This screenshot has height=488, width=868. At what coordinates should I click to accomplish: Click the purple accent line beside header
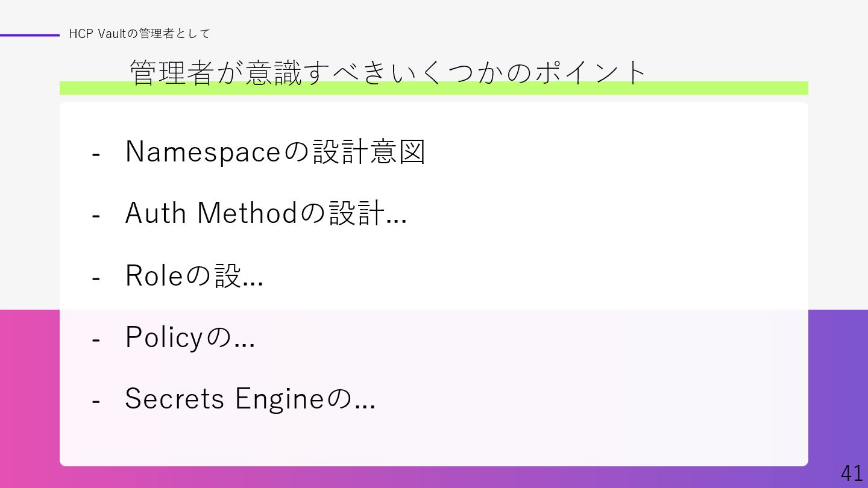30,35
